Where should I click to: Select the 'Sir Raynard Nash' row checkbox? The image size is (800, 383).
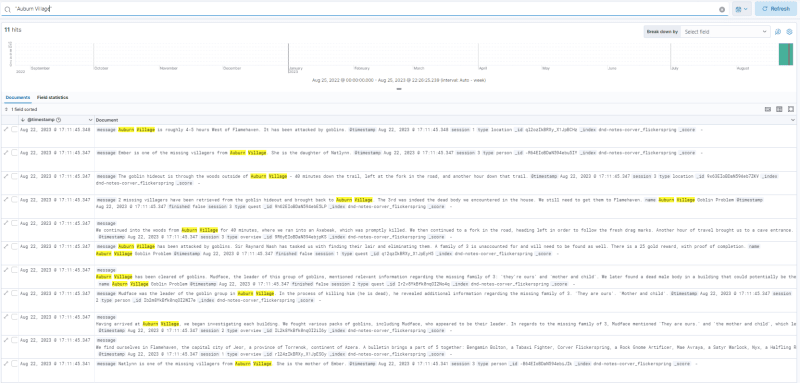(x=14, y=246)
